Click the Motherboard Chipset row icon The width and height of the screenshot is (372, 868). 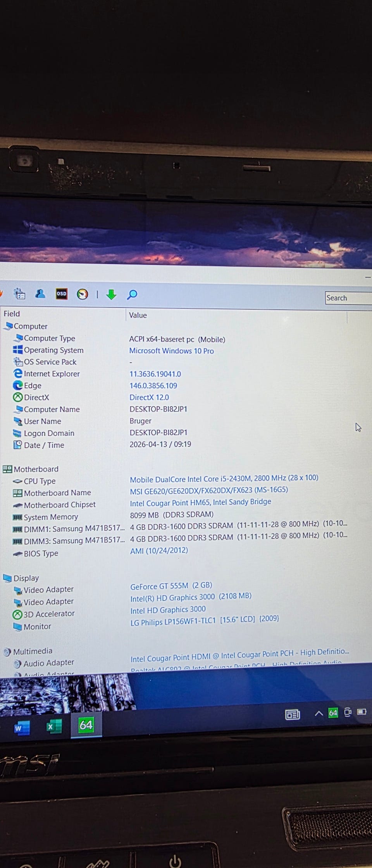tap(17, 505)
